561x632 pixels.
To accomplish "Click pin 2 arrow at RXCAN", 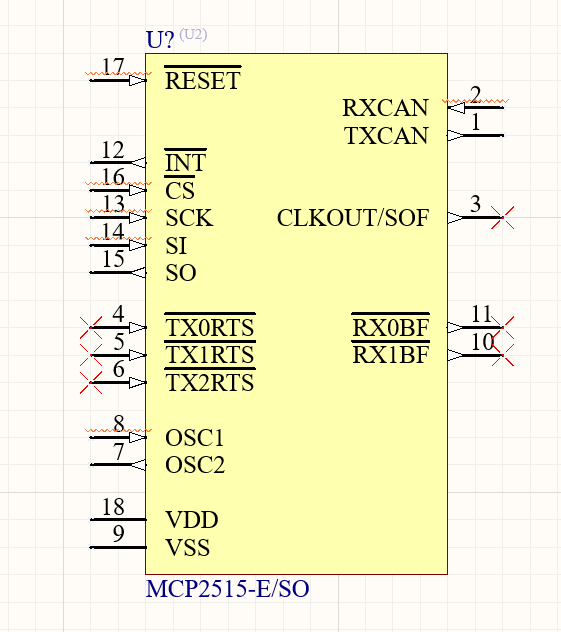I will [x=456, y=108].
